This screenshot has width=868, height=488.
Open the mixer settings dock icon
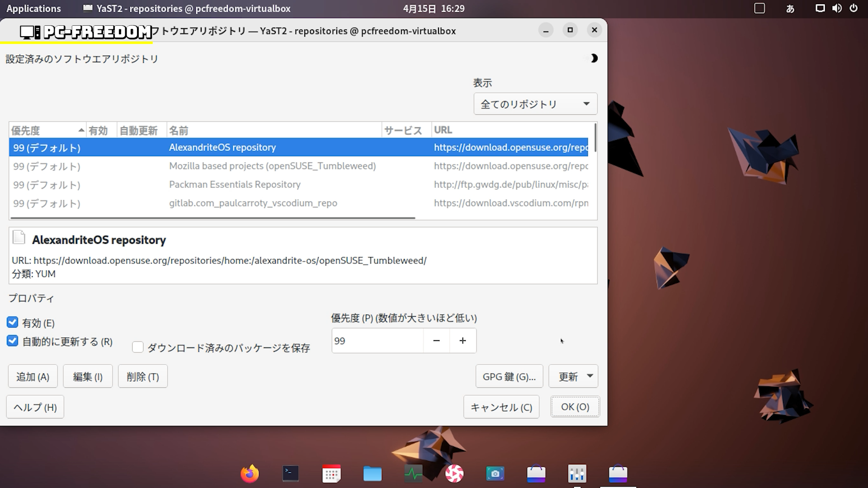pos(577,474)
